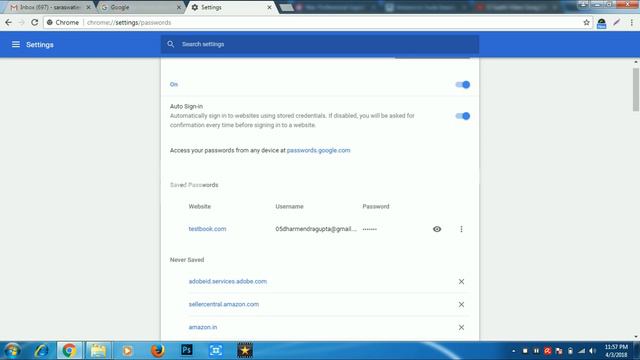The width and height of the screenshot is (640, 360).
Task: Open Chrome's three-dot customize menu
Action: 631,22
